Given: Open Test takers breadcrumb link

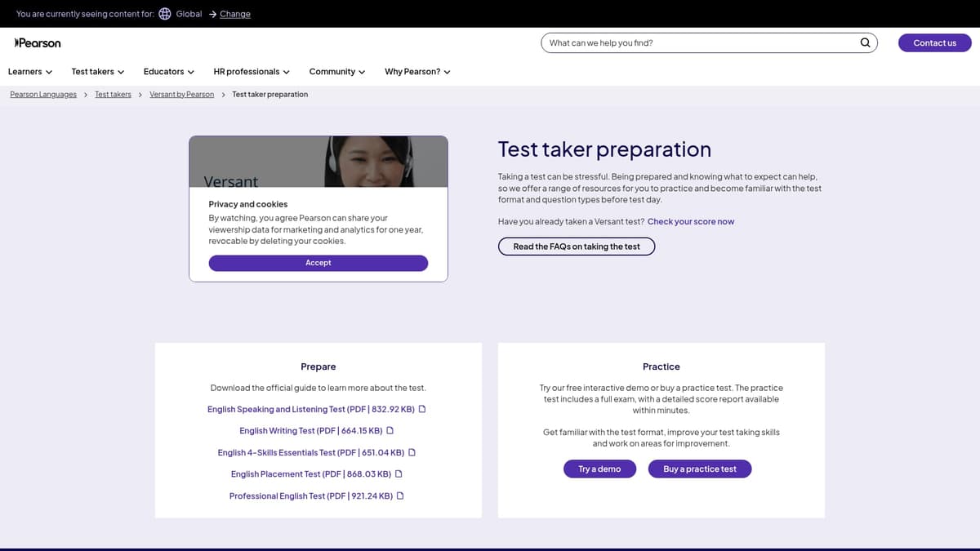Looking at the screenshot, I should point(113,95).
